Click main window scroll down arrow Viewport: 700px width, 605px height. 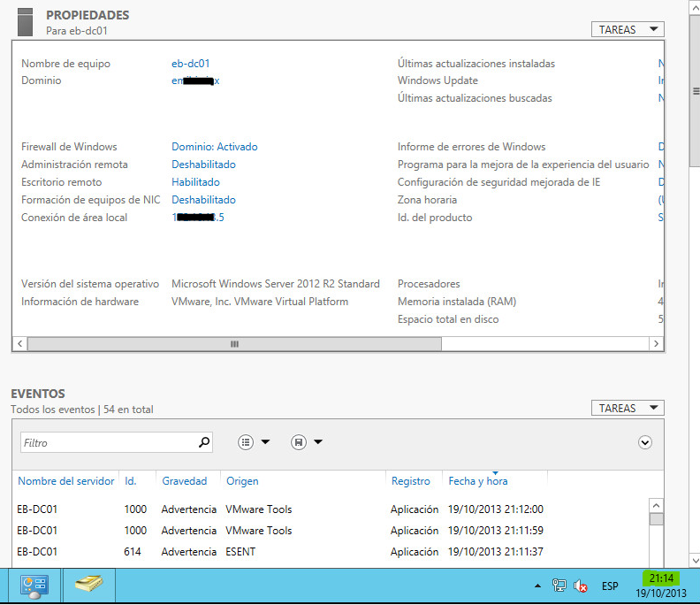[695, 560]
